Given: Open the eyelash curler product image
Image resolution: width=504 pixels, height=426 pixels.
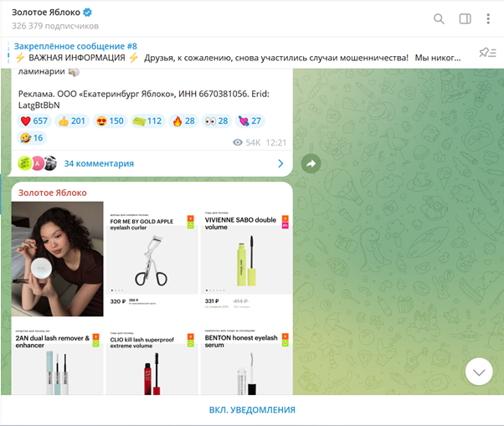Looking at the screenshot, I should [152, 259].
